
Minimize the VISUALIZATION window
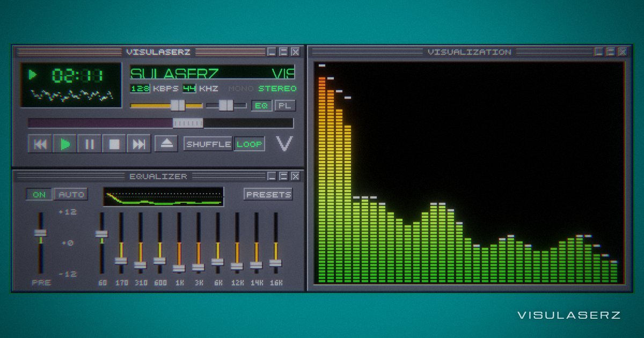coord(598,52)
